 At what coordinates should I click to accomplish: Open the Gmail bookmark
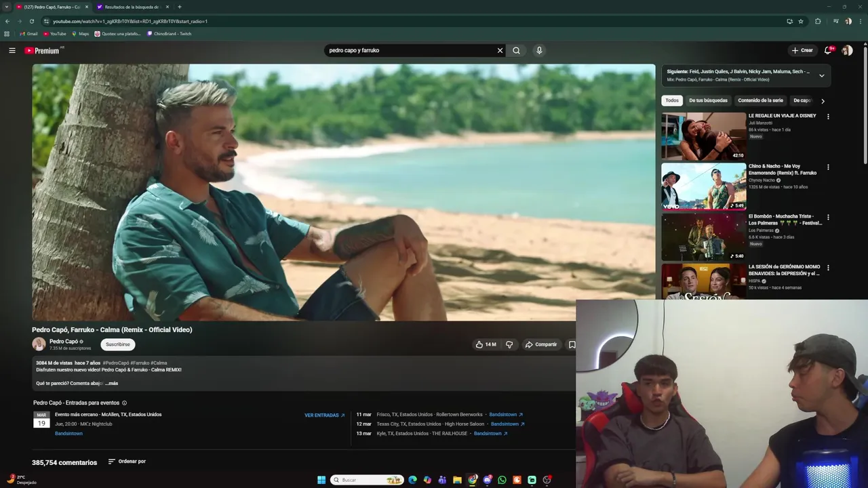pos(28,34)
